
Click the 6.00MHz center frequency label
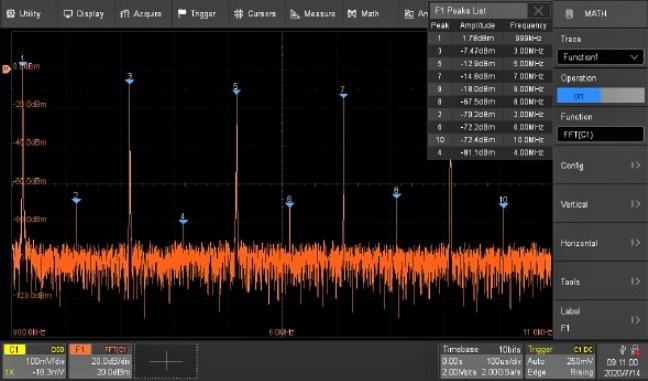pos(281,332)
